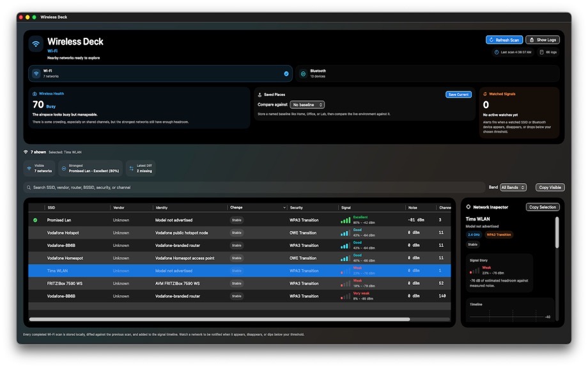Click the green connected checkmark on Promised Lan

coord(35,220)
